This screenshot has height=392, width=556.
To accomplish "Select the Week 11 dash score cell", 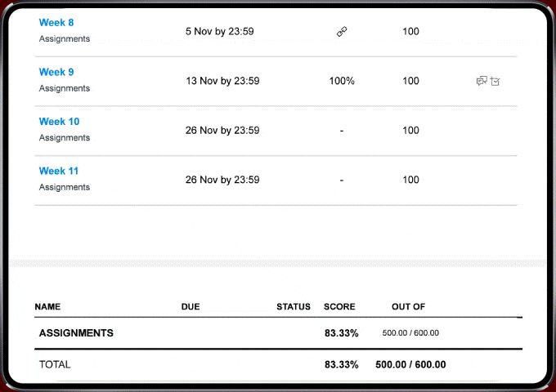I will click(342, 180).
